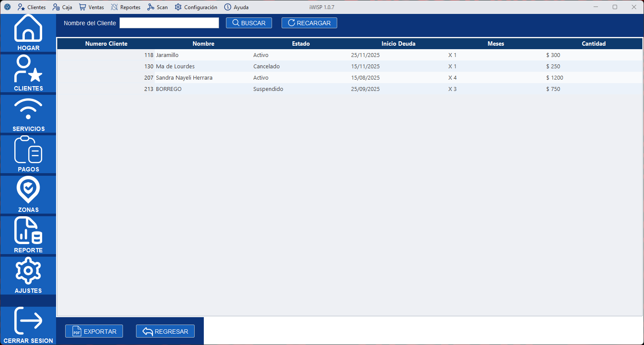Select the Pagos clipboard icon
This screenshot has height=345, width=644.
[x=28, y=154]
